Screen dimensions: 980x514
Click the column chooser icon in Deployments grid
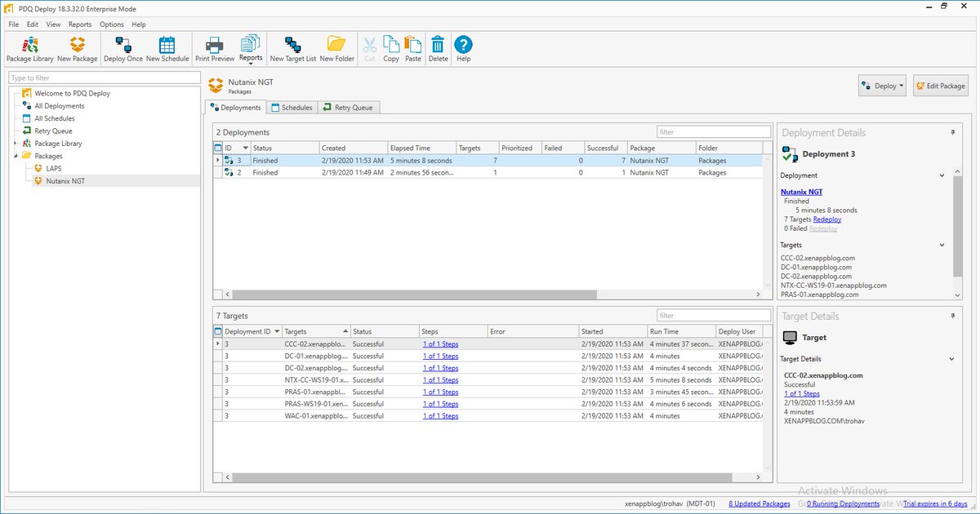click(x=217, y=148)
